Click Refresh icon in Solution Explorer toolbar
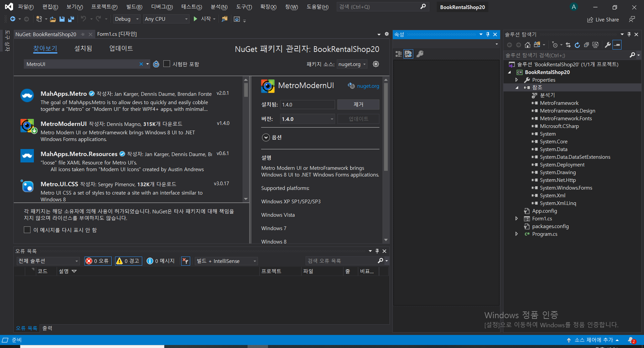Viewport: 644px width, 348px height. 577,45
